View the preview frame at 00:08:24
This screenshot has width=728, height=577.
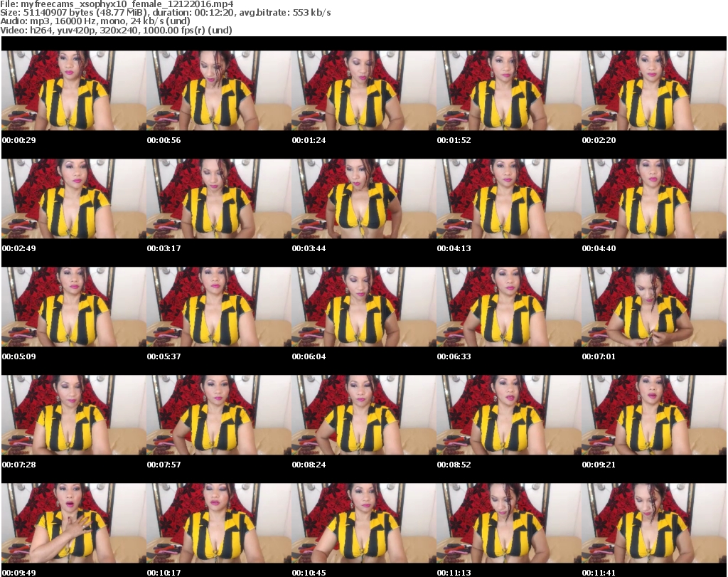coord(363,415)
